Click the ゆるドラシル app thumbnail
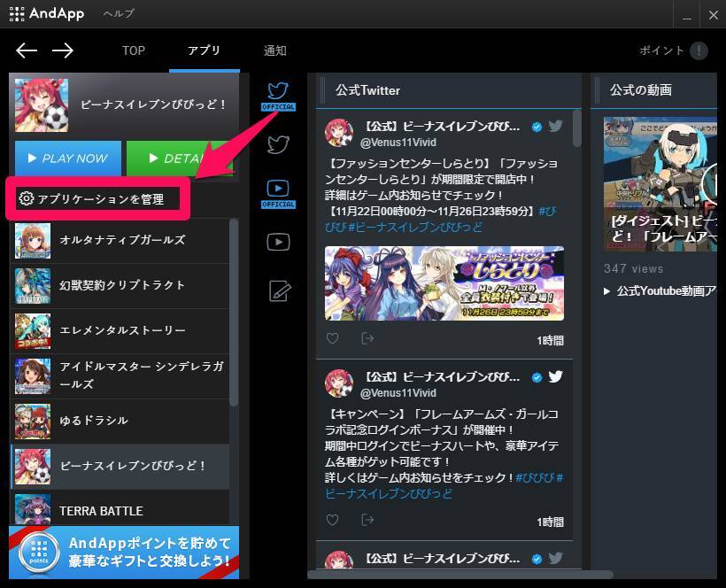The height and width of the screenshot is (588, 726). (33, 421)
